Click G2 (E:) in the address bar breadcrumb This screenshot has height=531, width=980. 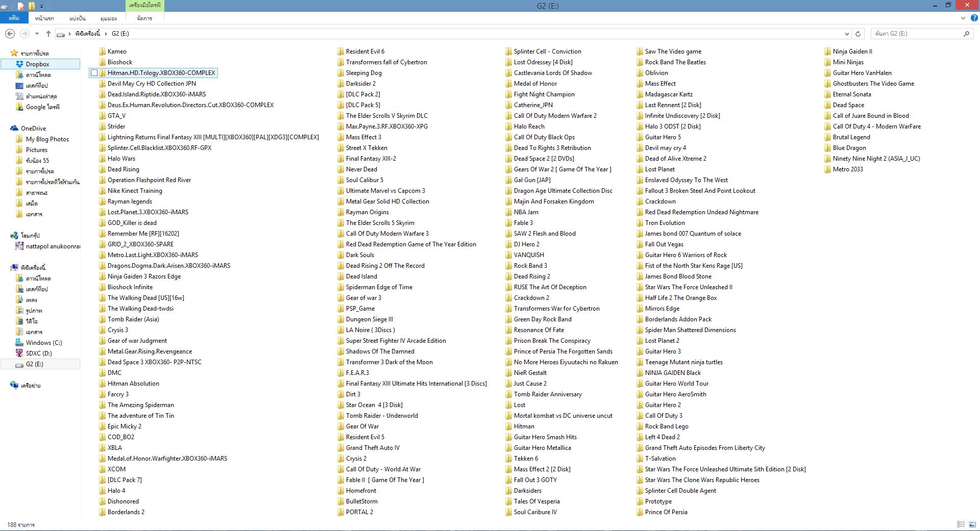pos(120,34)
